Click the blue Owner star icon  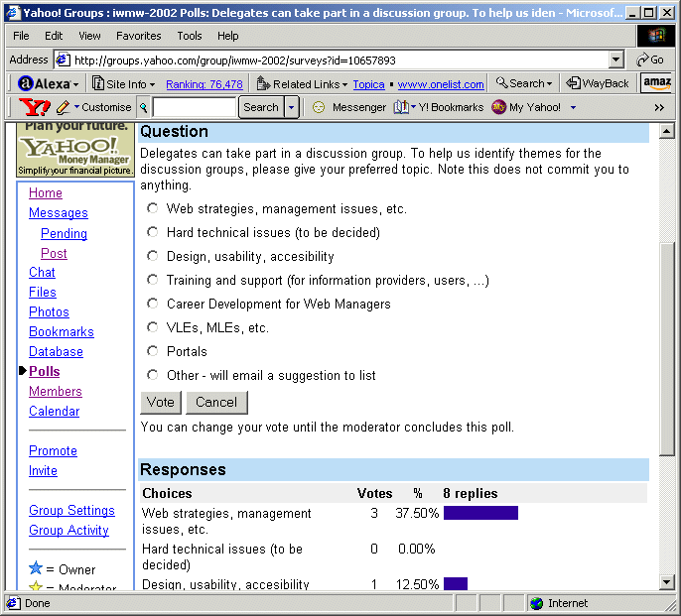tap(36, 567)
